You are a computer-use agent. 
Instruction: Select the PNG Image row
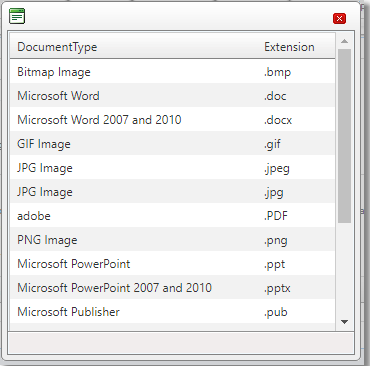[172, 240]
